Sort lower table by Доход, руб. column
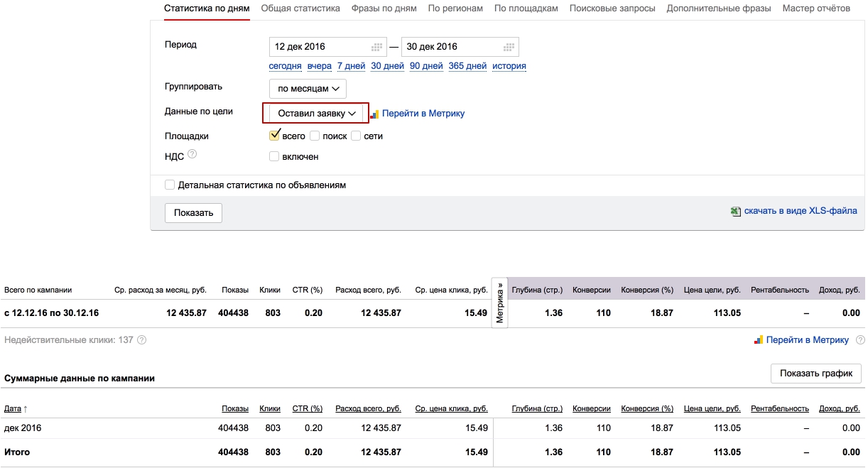The height and width of the screenshot is (468, 868). pos(840,408)
